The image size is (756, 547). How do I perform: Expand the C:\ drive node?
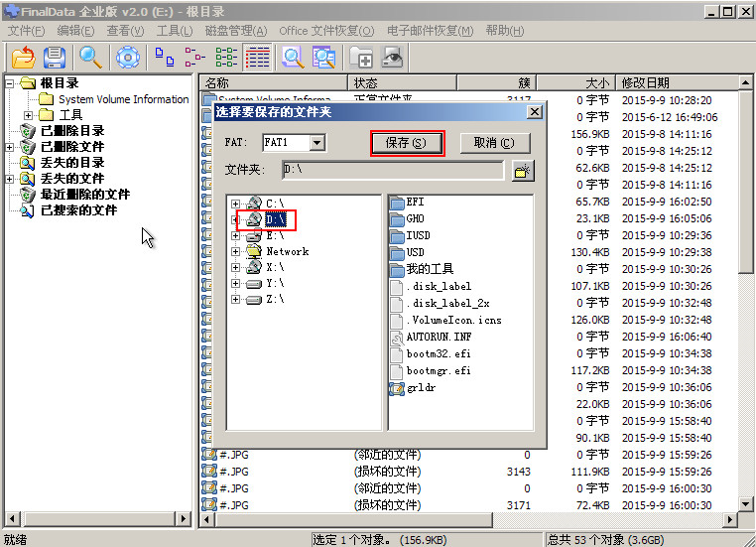click(235, 205)
